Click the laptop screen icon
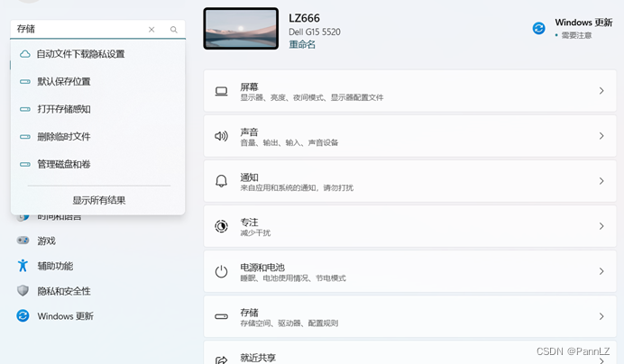 [x=221, y=91]
